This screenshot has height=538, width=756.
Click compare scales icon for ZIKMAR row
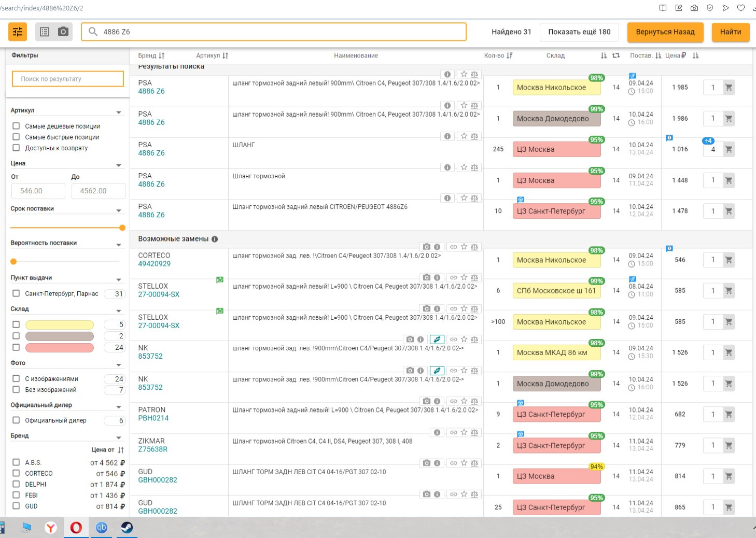[x=474, y=432]
